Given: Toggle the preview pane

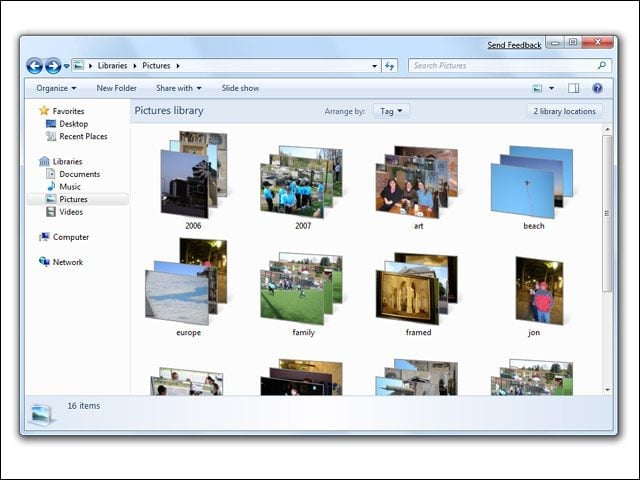Looking at the screenshot, I should (573, 88).
